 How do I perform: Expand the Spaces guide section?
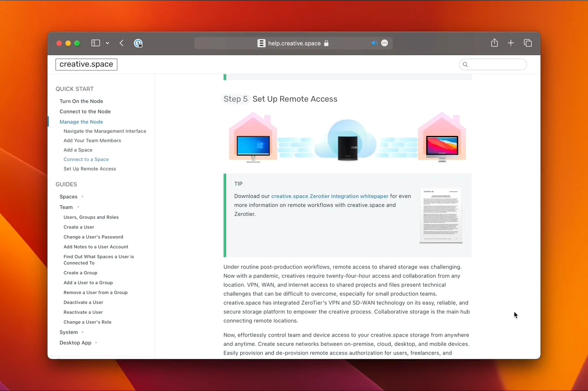[82, 196]
